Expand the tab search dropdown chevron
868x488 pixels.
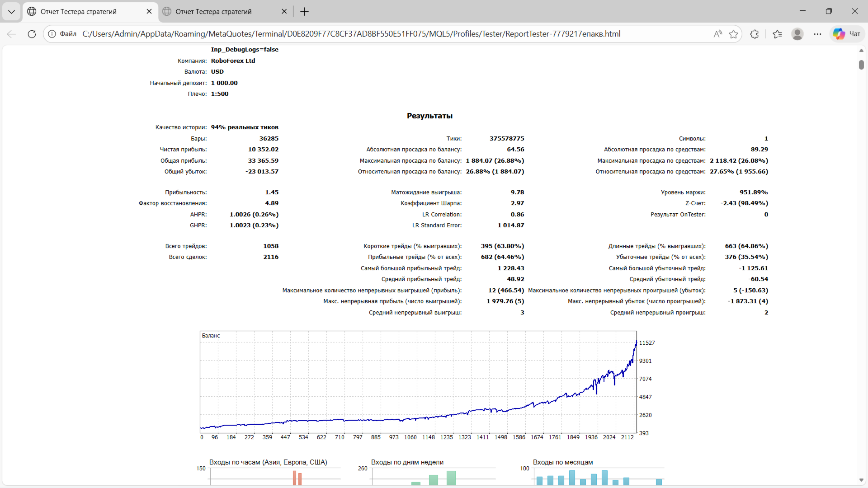(11, 11)
